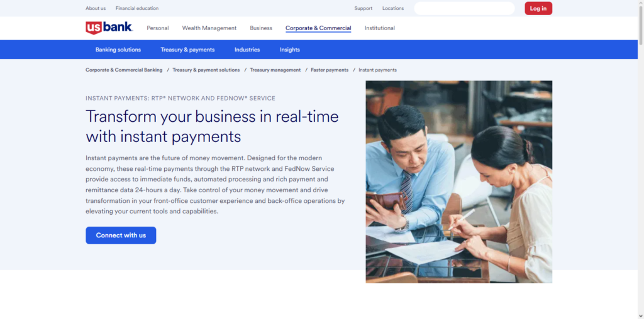Focus the search input field
Image resolution: width=644 pixels, height=319 pixels.
(464, 8)
